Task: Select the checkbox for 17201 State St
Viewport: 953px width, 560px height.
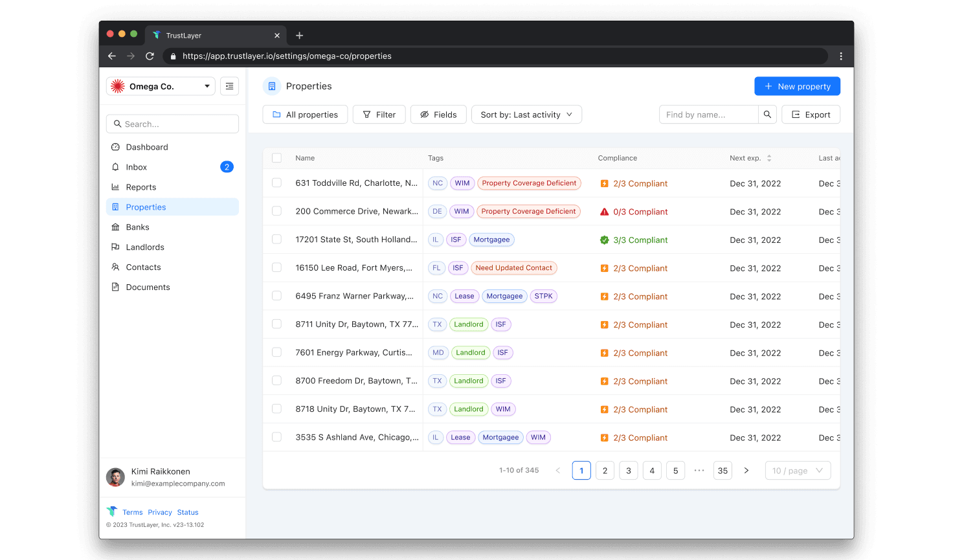Action: pyautogui.click(x=276, y=240)
